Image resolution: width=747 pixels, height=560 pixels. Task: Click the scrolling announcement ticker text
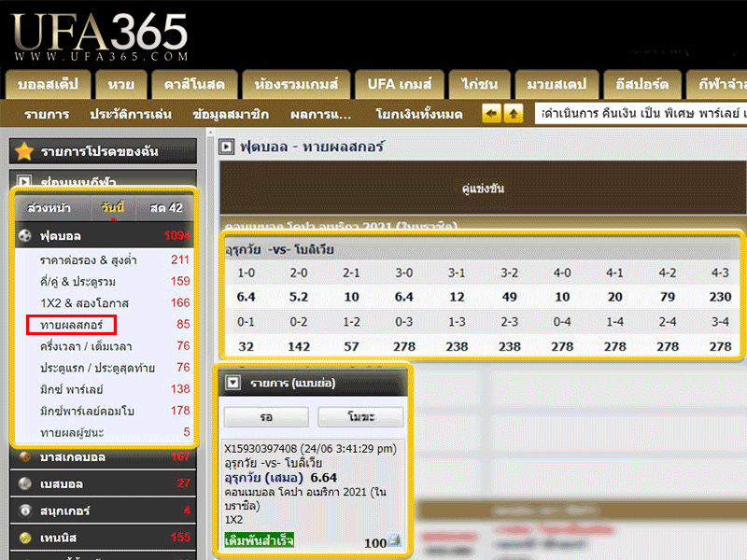pos(641,114)
